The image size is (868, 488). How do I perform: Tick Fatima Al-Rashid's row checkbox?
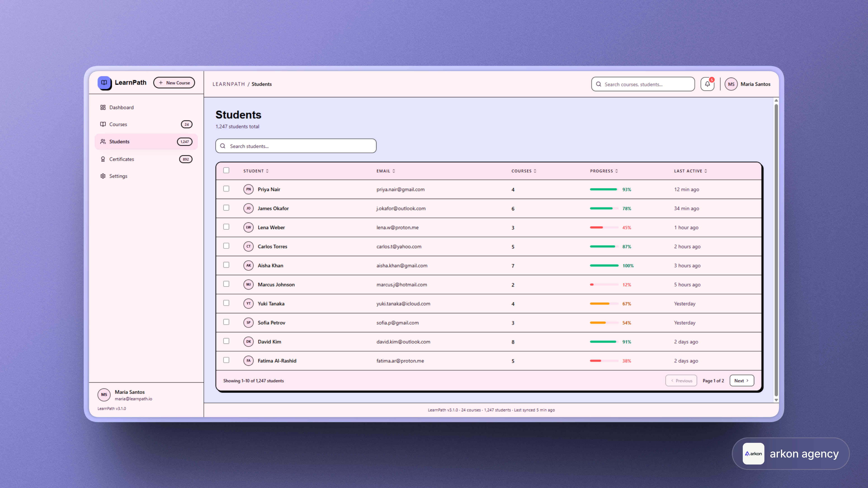point(226,360)
